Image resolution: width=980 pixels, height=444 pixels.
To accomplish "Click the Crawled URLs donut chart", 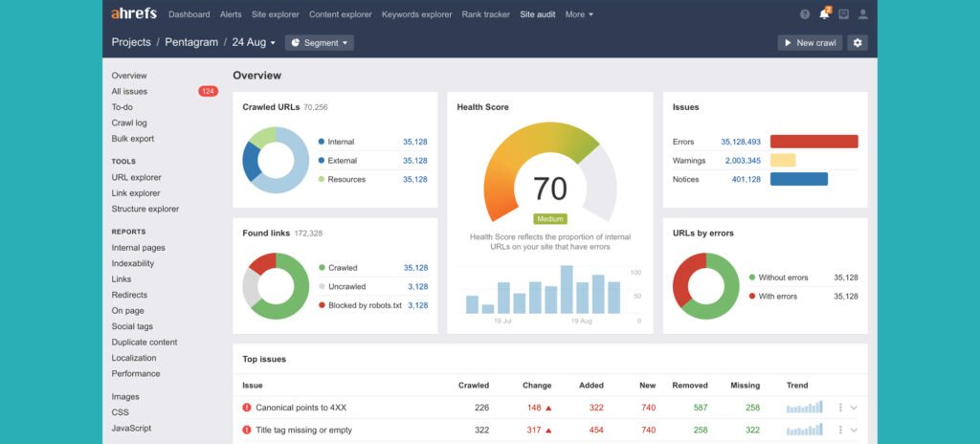I will pos(276,160).
